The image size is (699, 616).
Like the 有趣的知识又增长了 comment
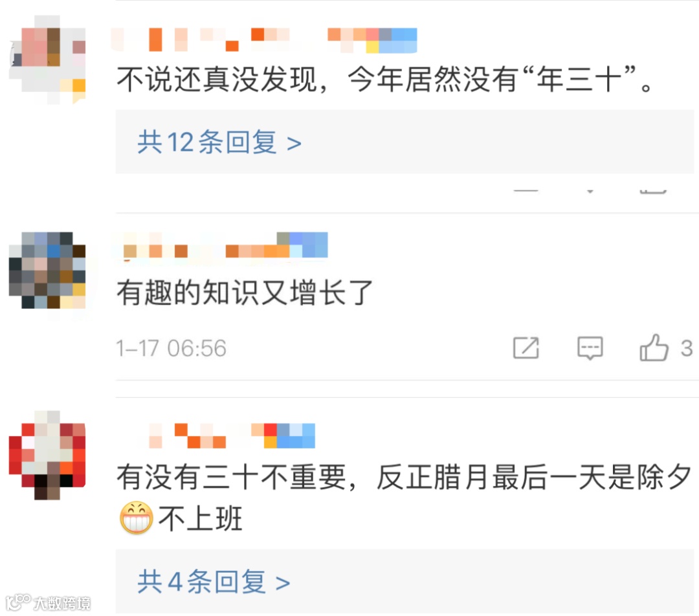point(654,347)
